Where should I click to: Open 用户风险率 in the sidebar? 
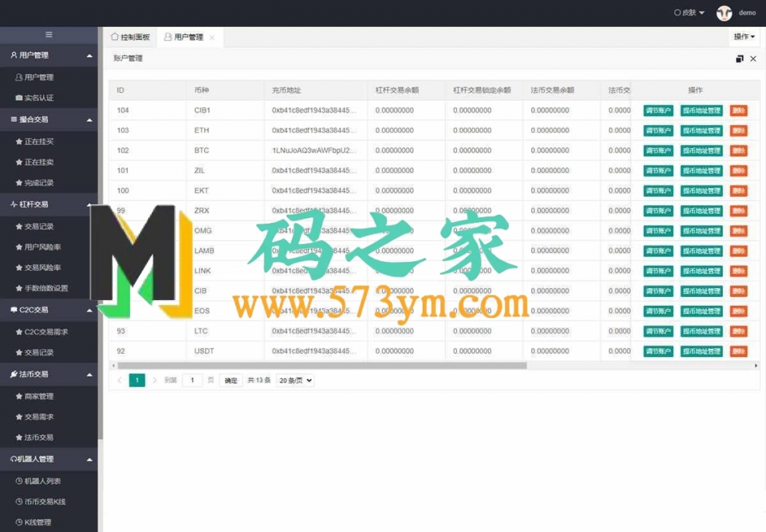coord(38,247)
